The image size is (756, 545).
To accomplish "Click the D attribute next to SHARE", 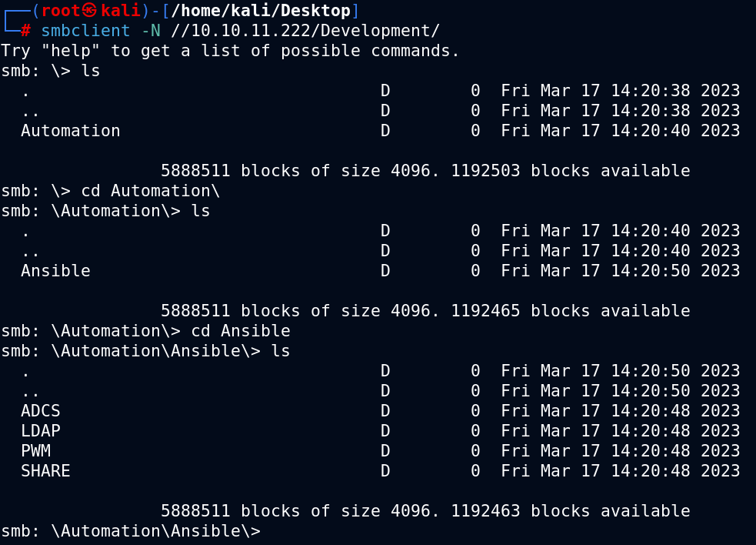I will point(385,470).
